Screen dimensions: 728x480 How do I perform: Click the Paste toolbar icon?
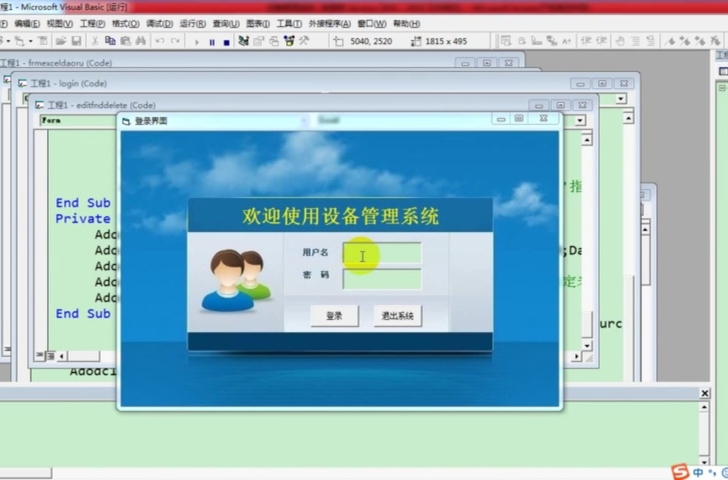point(125,41)
